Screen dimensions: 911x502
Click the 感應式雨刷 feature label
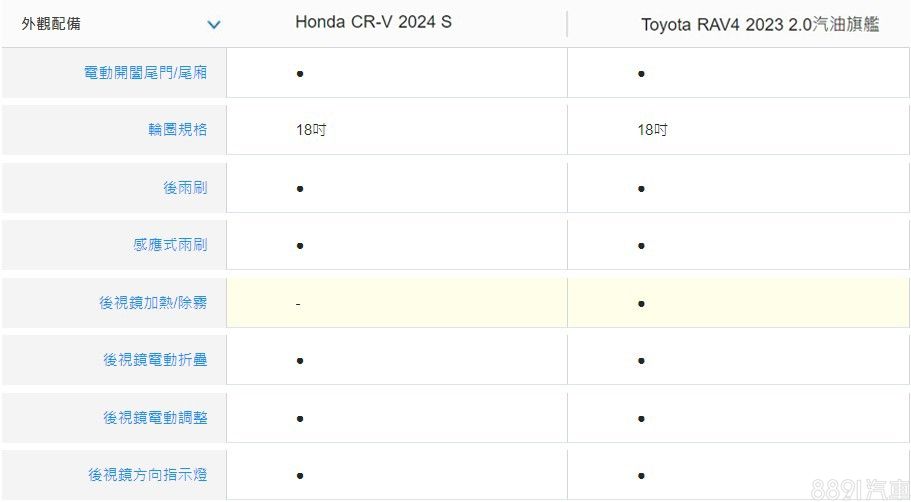pos(170,245)
